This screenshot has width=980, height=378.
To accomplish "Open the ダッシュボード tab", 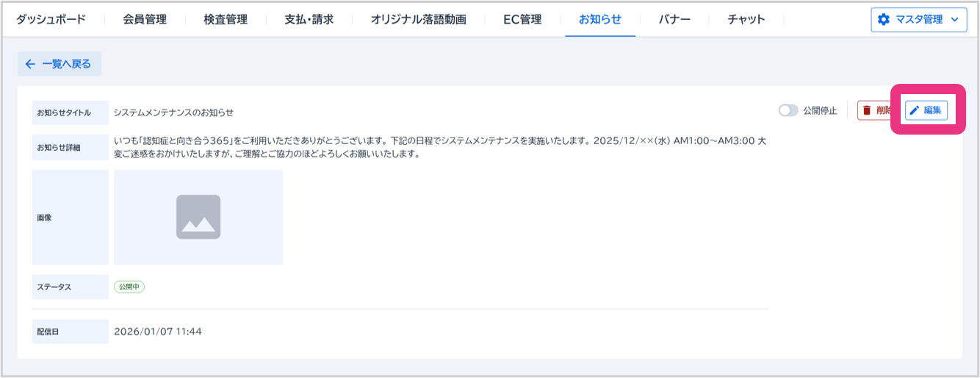I will [51, 20].
